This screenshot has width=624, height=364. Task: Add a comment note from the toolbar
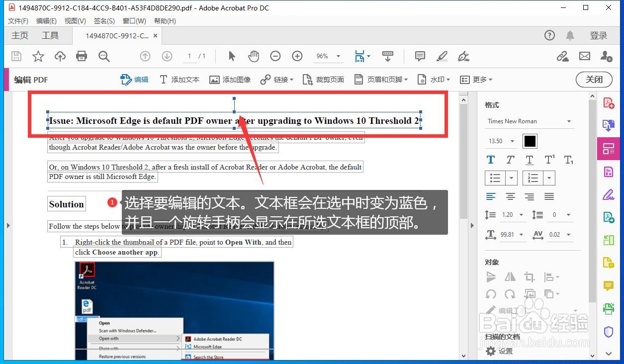[x=420, y=56]
